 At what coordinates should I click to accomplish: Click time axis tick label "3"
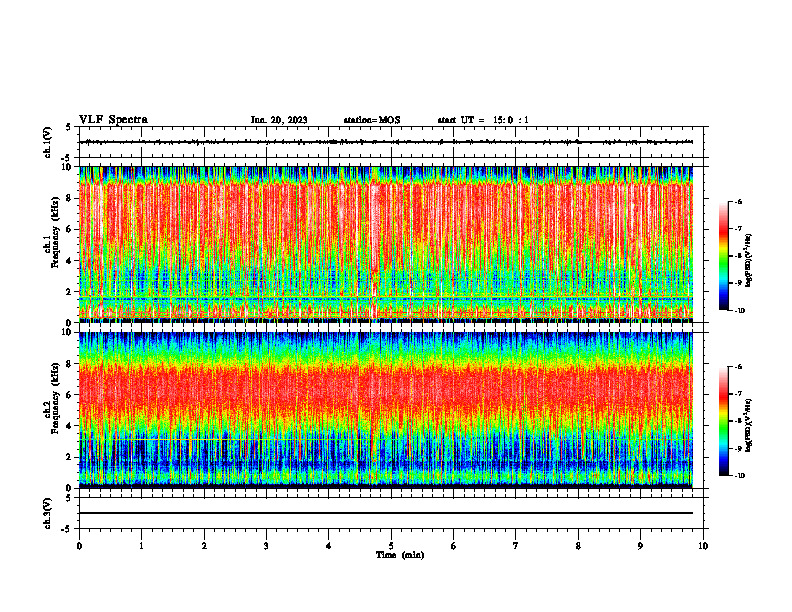266,546
